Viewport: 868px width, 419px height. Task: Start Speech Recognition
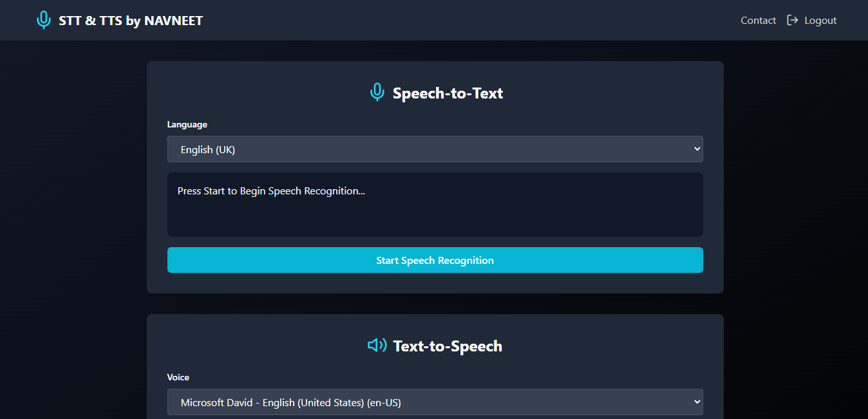435,260
